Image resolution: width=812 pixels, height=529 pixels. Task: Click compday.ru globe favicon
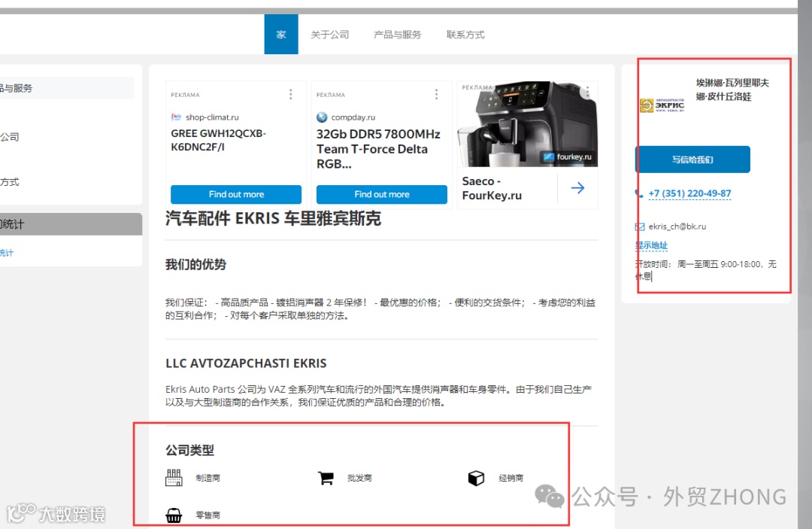point(322,117)
